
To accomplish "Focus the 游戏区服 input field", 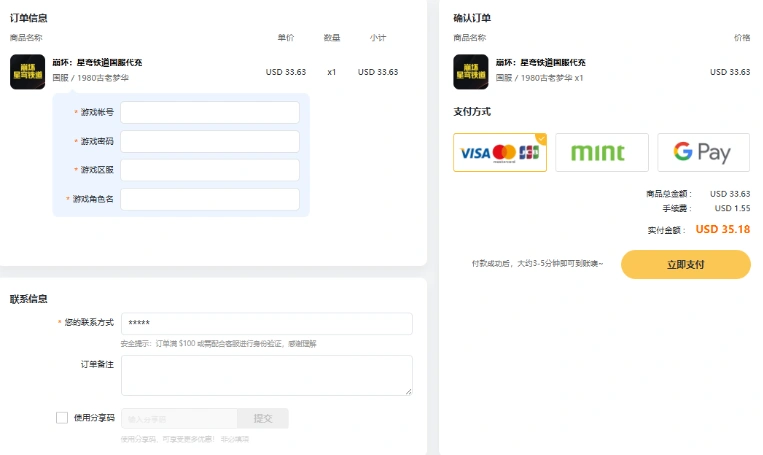I will (x=210, y=170).
